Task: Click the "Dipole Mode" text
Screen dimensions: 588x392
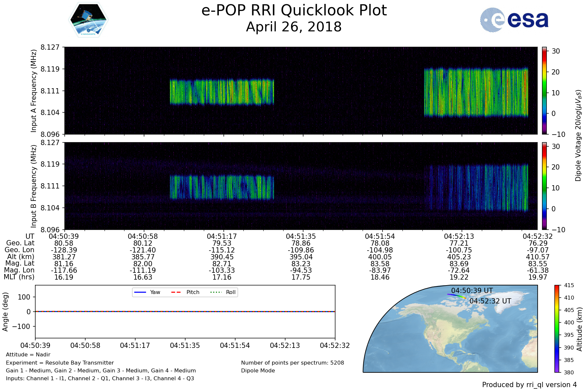Action: point(258,371)
